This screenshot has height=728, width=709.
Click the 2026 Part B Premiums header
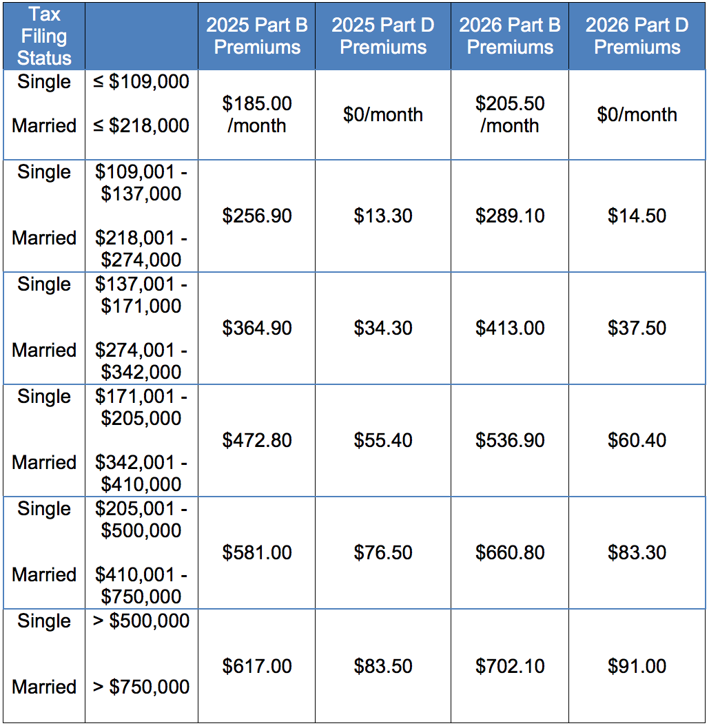point(510,36)
